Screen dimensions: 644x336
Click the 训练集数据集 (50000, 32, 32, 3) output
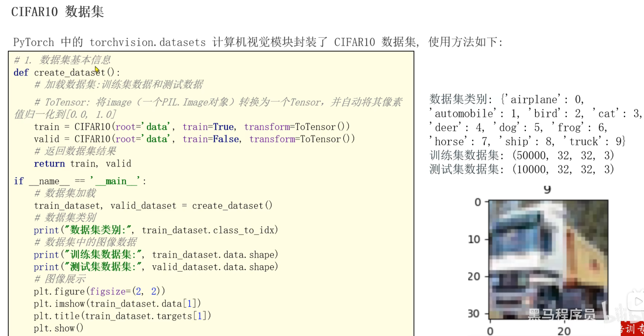point(522,156)
